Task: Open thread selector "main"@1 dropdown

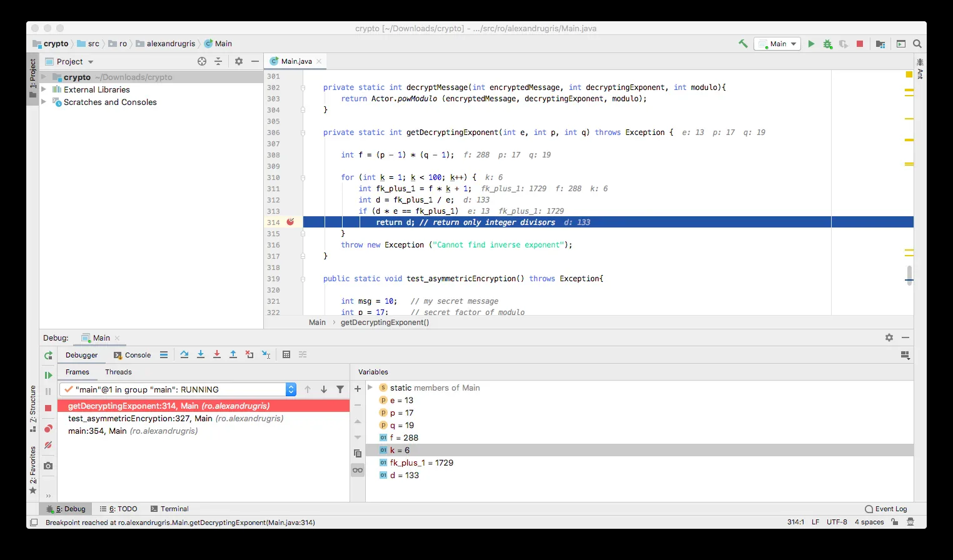Action: coord(291,389)
